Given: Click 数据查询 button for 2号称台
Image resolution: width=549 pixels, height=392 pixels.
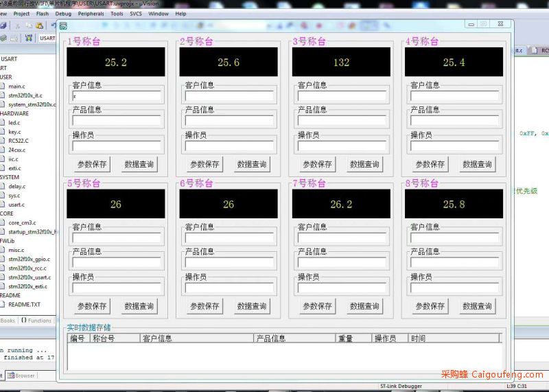Looking at the screenshot, I should coord(252,164).
